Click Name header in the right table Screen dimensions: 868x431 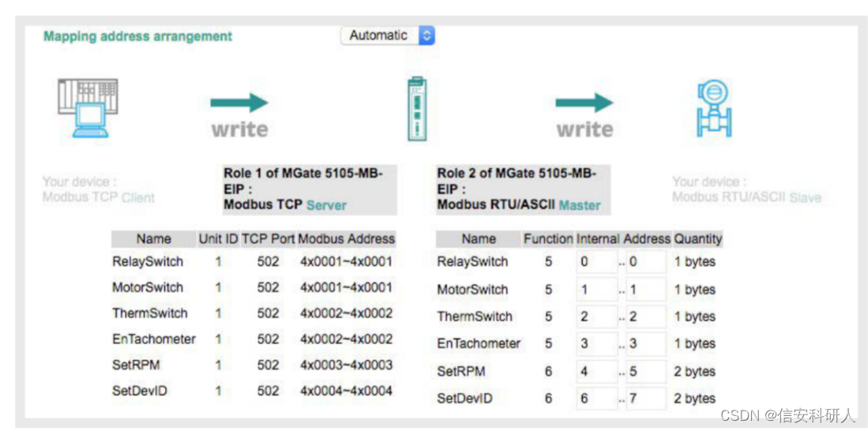479,239
